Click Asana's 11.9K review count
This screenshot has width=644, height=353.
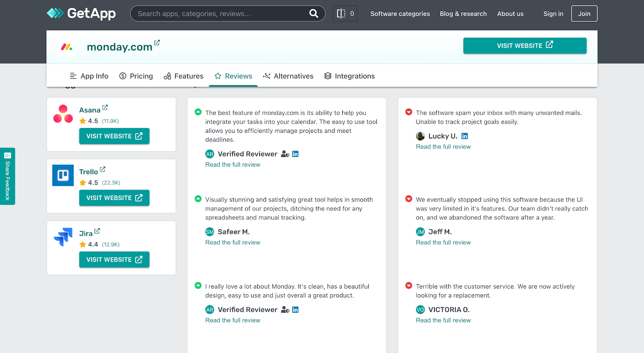click(110, 121)
